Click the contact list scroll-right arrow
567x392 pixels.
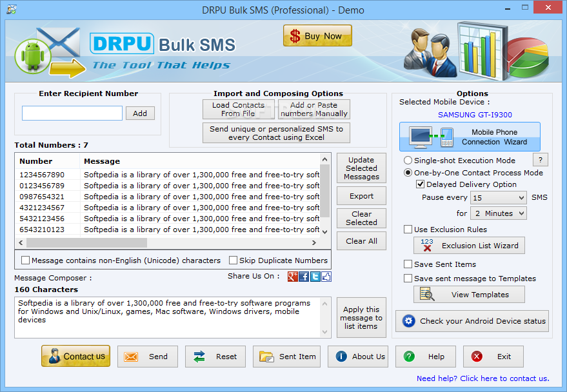[x=314, y=243]
